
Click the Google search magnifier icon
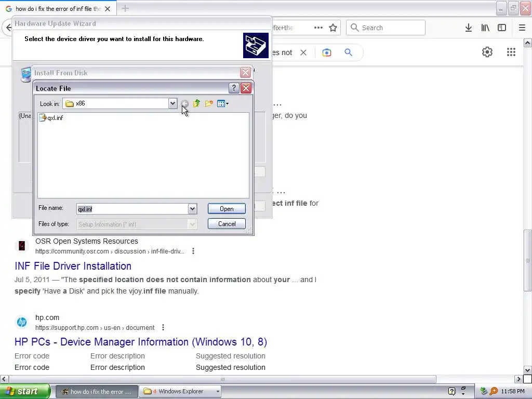(349, 52)
